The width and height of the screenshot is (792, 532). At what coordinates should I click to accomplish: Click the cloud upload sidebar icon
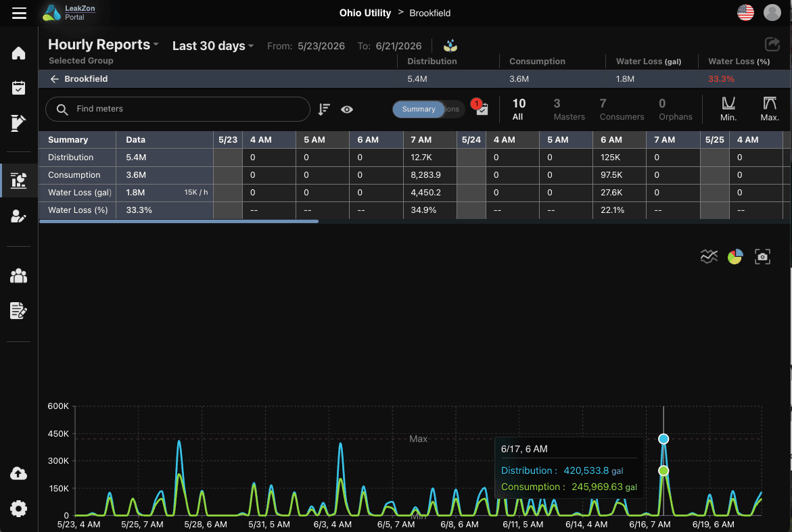19,473
